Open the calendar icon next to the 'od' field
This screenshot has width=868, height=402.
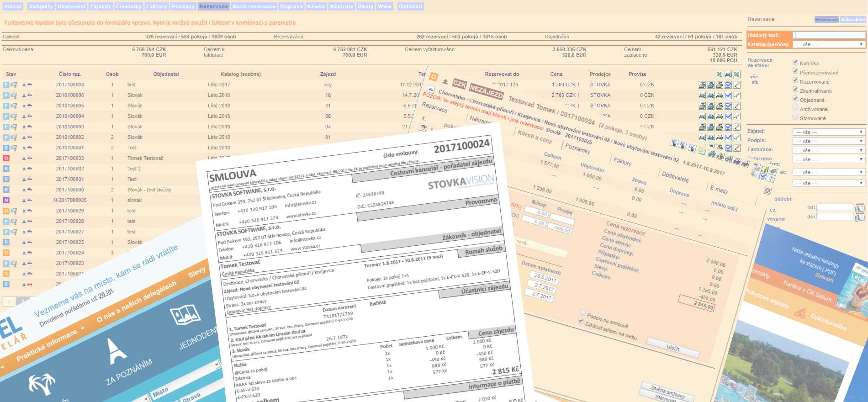coord(860,208)
